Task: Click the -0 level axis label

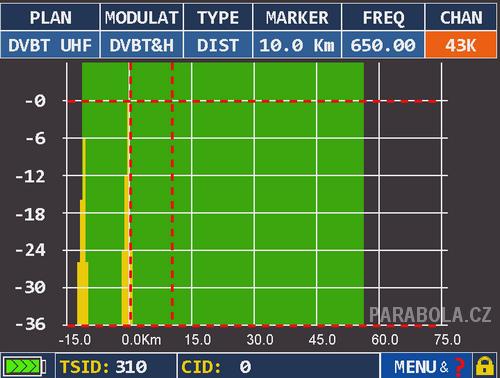Action: coord(36,100)
